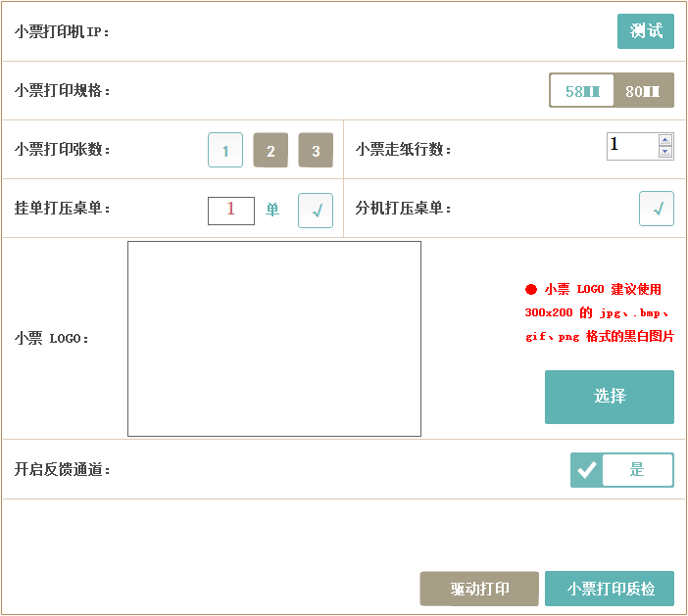
Task: Click the 选择 button to choose logo
Action: (610, 398)
